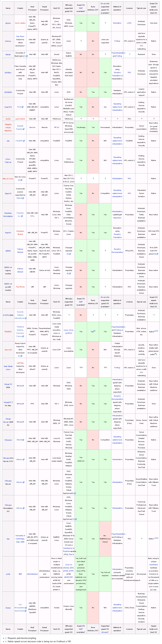Open the Bochs article link

tap(8, 23)
